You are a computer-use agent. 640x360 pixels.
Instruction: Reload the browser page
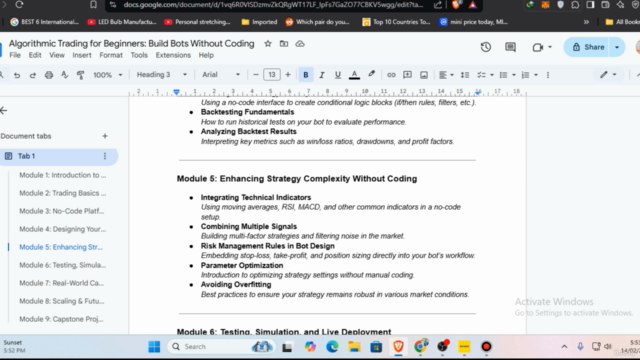[19, 5]
